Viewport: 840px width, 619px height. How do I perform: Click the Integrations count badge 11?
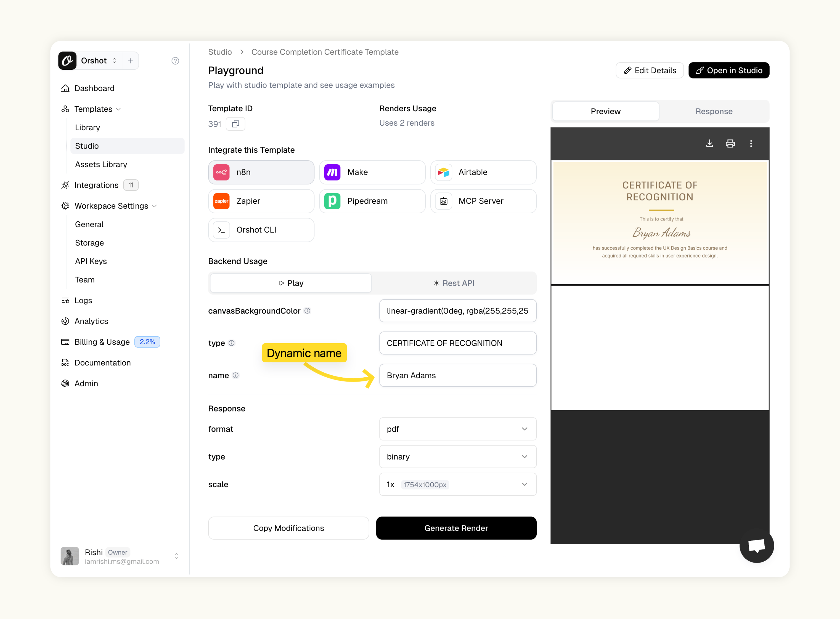(131, 185)
